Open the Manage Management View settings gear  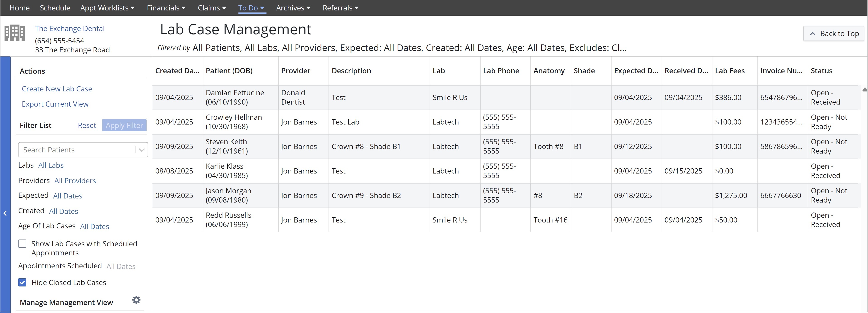[x=136, y=300]
